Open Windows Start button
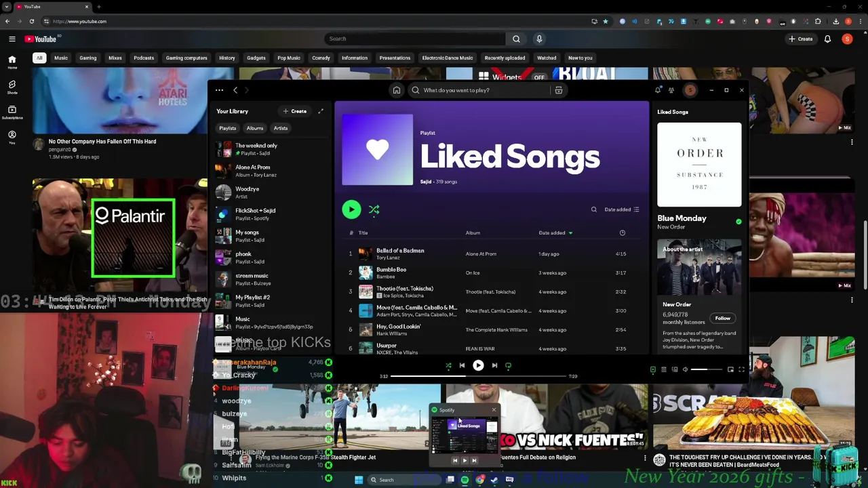Viewport: 868px width, 488px height. (359, 480)
